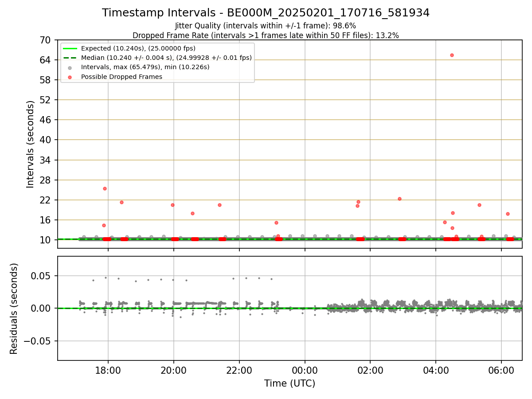Click the Time (UTC) axis label

coord(289,383)
